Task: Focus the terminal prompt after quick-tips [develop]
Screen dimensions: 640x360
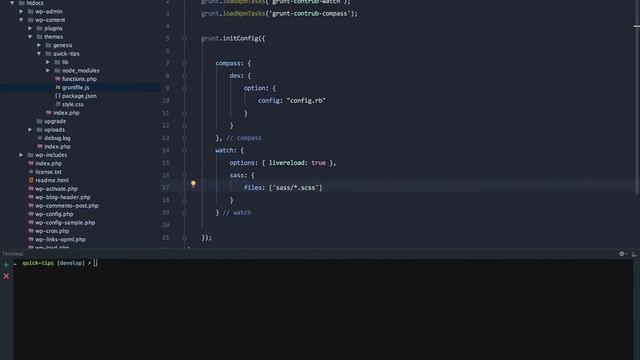Action: (96, 263)
